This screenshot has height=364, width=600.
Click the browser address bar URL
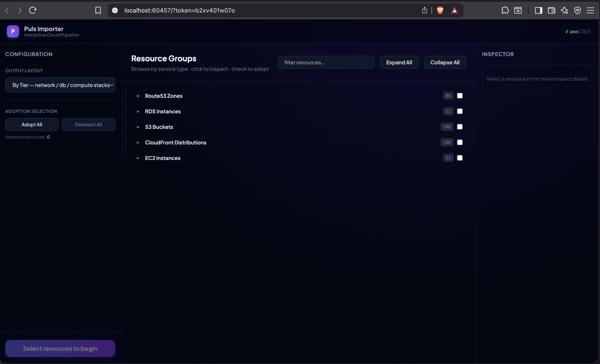click(179, 10)
